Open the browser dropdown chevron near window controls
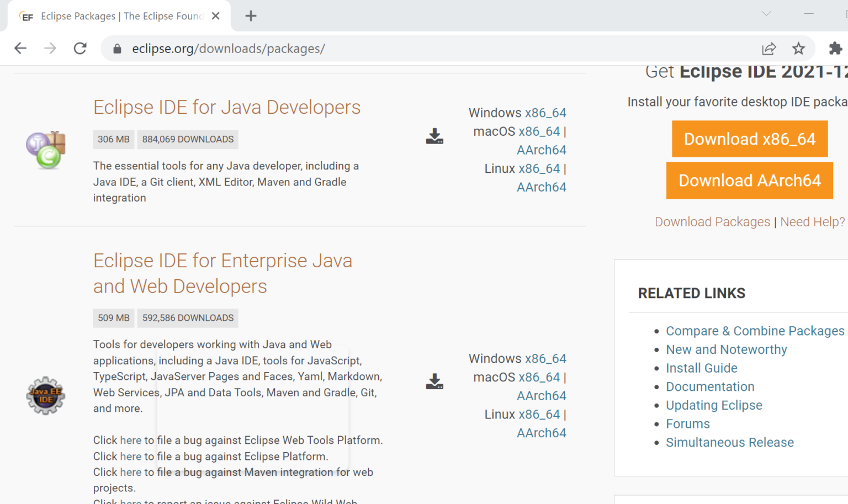 click(766, 13)
